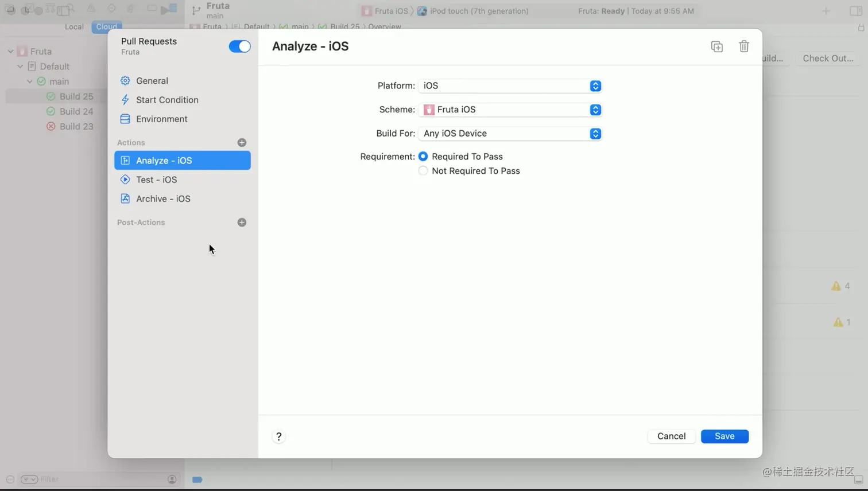Select the Analyze - iOS action
Screen dimensions: 868x491
183,161
